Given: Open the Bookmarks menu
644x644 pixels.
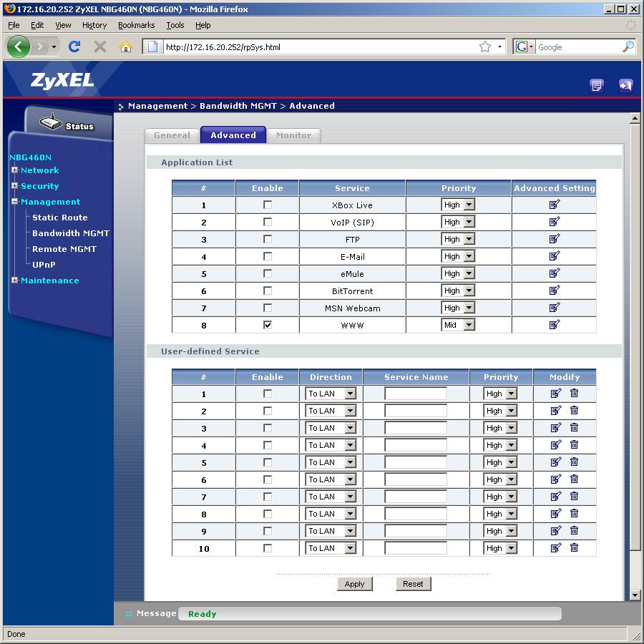Looking at the screenshot, I should pos(137,25).
